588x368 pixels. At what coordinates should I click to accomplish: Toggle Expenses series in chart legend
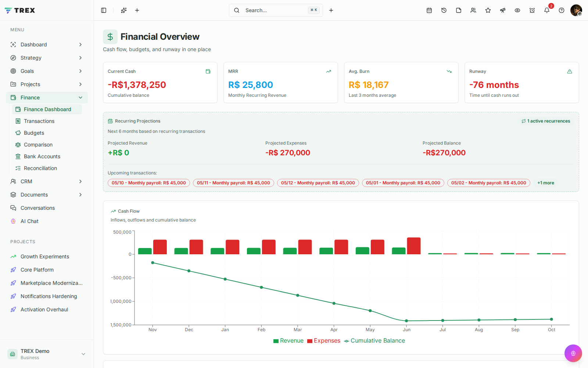[324, 341]
